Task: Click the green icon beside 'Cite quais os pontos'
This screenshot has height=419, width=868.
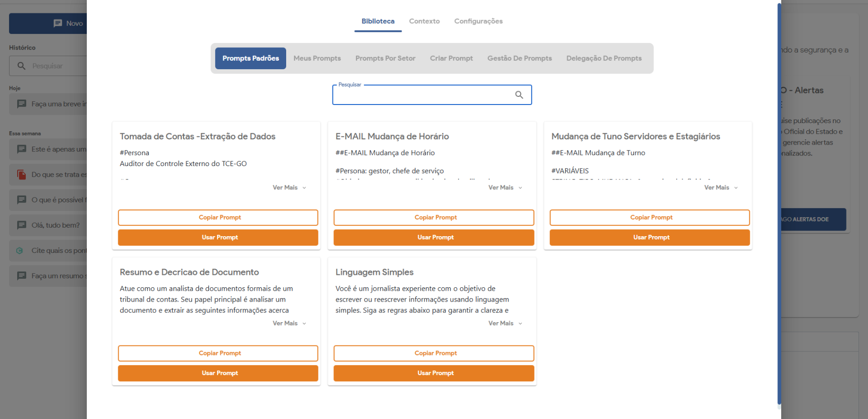Action: click(20, 251)
